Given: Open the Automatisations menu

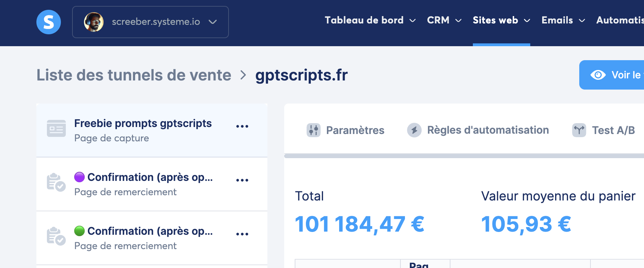Looking at the screenshot, I should click(x=620, y=20).
